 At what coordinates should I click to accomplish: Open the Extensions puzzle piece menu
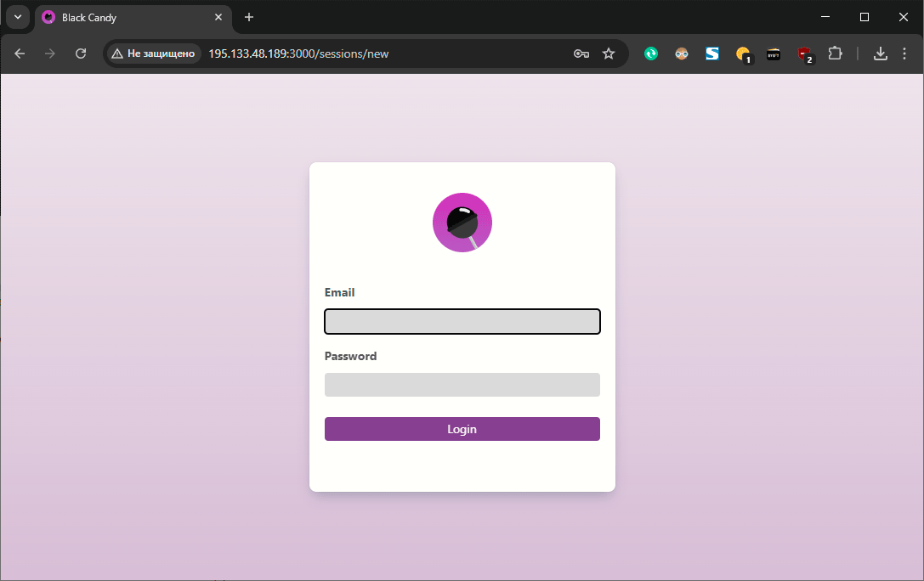pos(835,54)
